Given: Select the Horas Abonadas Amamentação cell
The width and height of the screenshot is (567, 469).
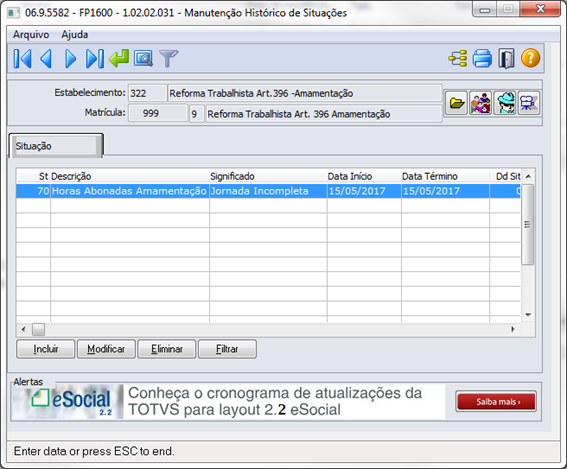Looking at the screenshot, I should point(130,191).
